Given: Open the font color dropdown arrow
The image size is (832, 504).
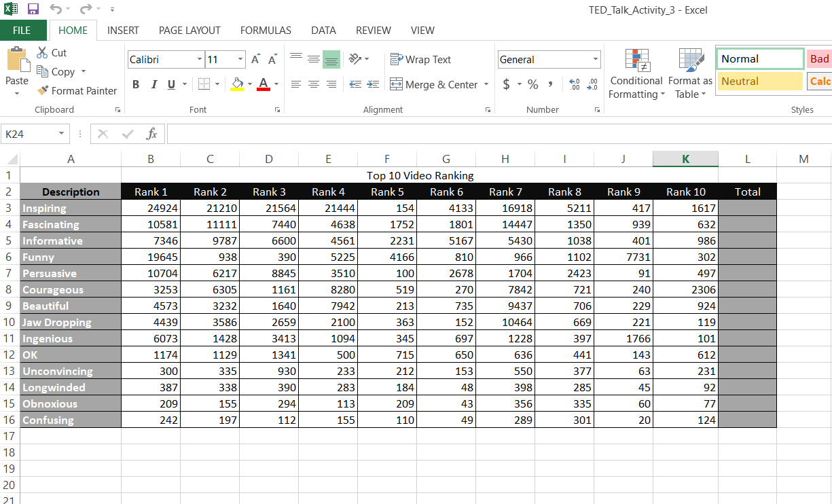Looking at the screenshot, I should pyautogui.click(x=276, y=85).
